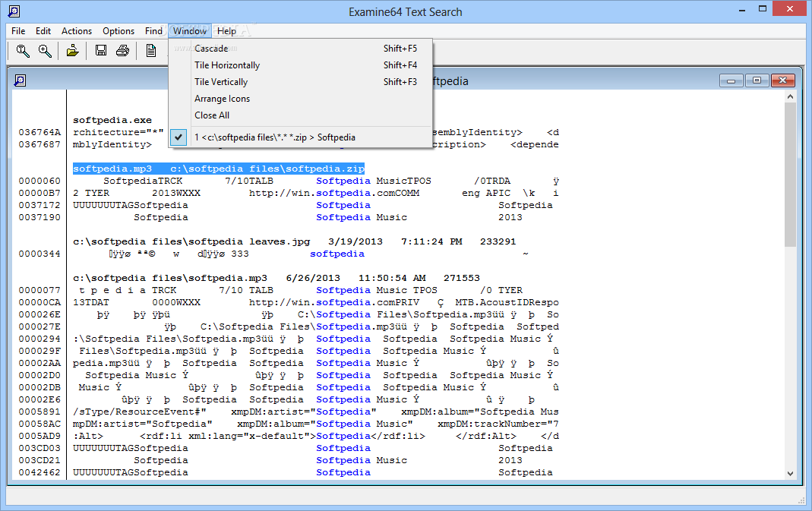
Task: Open the Edit menu
Action: 43,31
